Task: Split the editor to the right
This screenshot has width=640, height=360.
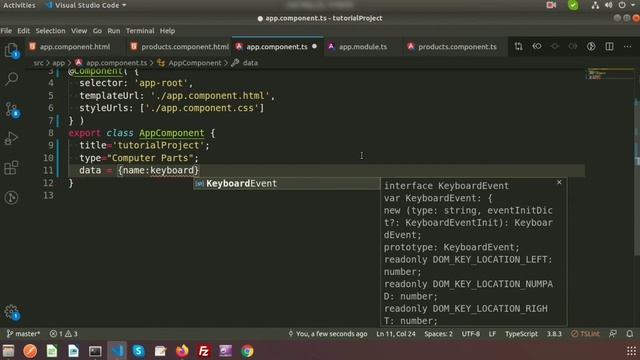Action: (x=609, y=47)
